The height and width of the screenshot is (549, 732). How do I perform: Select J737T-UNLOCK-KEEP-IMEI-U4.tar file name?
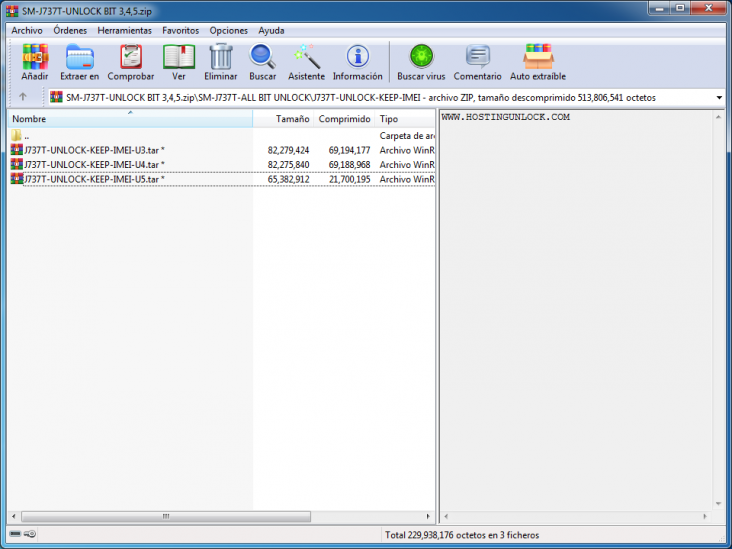pyautogui.click(x=94, y=165)
